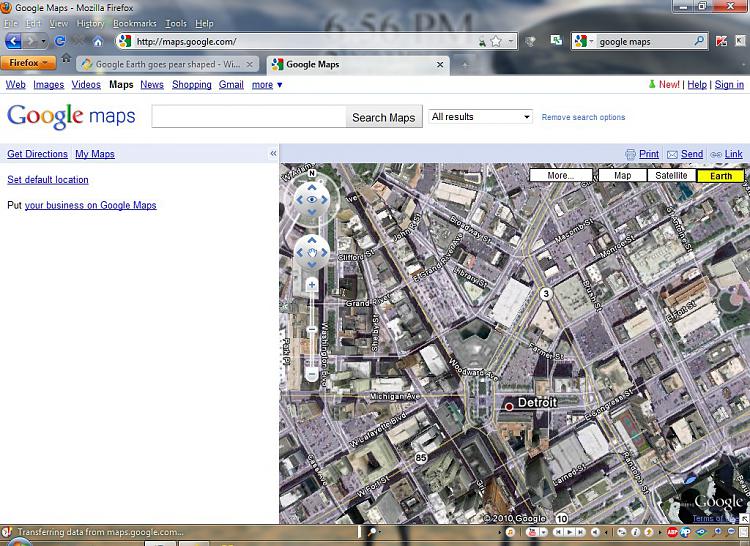Open the back/forward history dropdown arrow

click(x=44, y=42)
